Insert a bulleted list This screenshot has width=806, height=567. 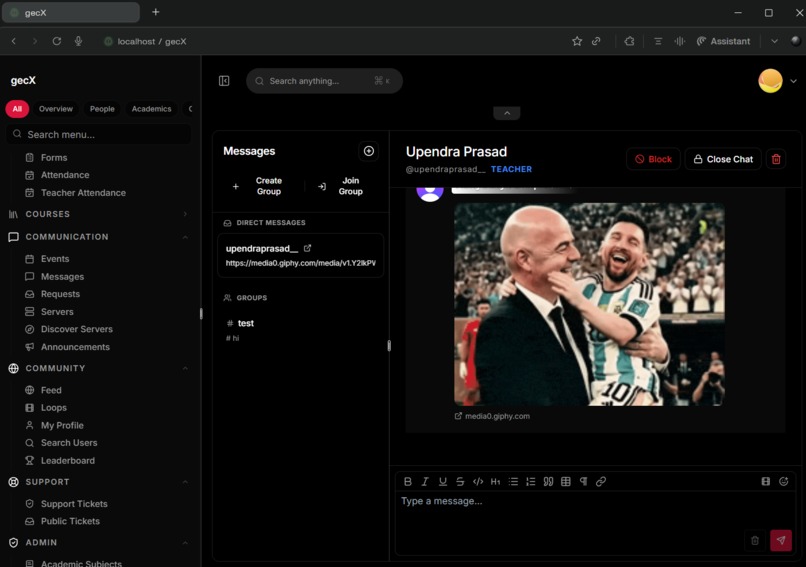point(513,482)
